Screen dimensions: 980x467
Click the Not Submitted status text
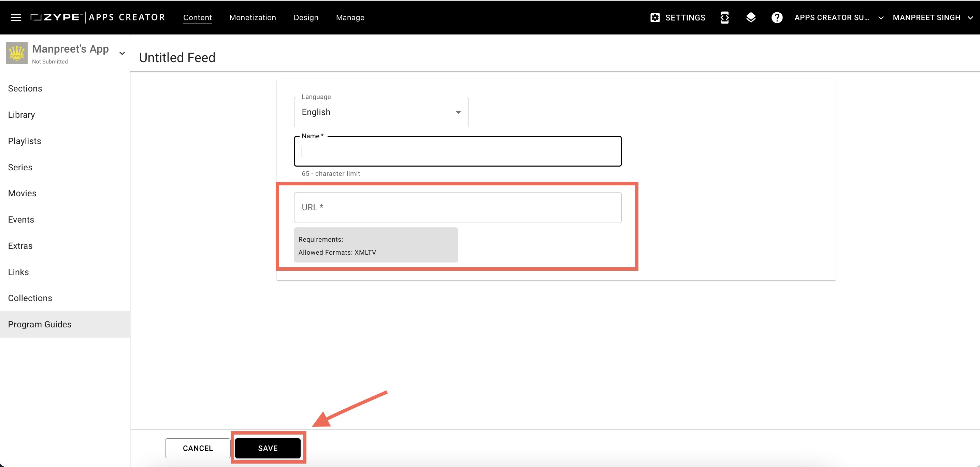(x=50, y=62)
